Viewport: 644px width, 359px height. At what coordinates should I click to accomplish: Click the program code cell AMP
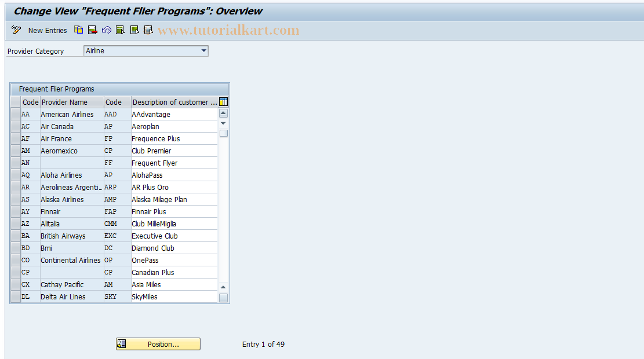118,199
